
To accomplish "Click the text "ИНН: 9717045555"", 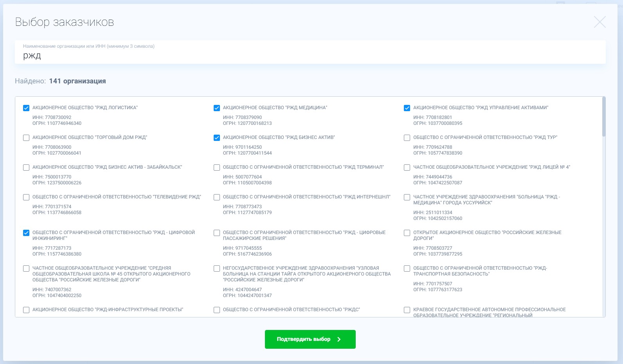I will pyautogui.click(x=243, y=248).
